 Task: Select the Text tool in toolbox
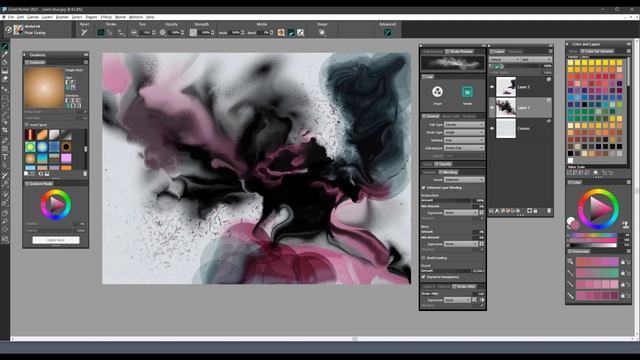click(5, 157)
